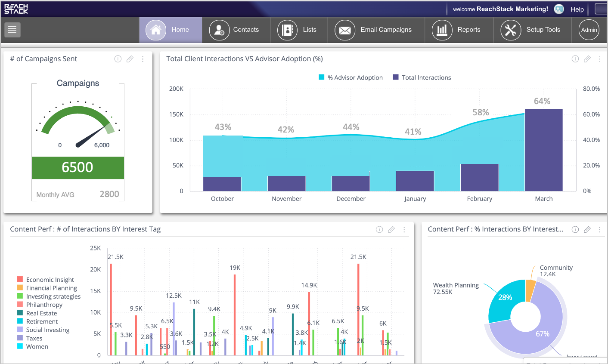Edit the Total Client Interactions chart
The height and width of the screenshot is (364, 608).
click(587, 59)
